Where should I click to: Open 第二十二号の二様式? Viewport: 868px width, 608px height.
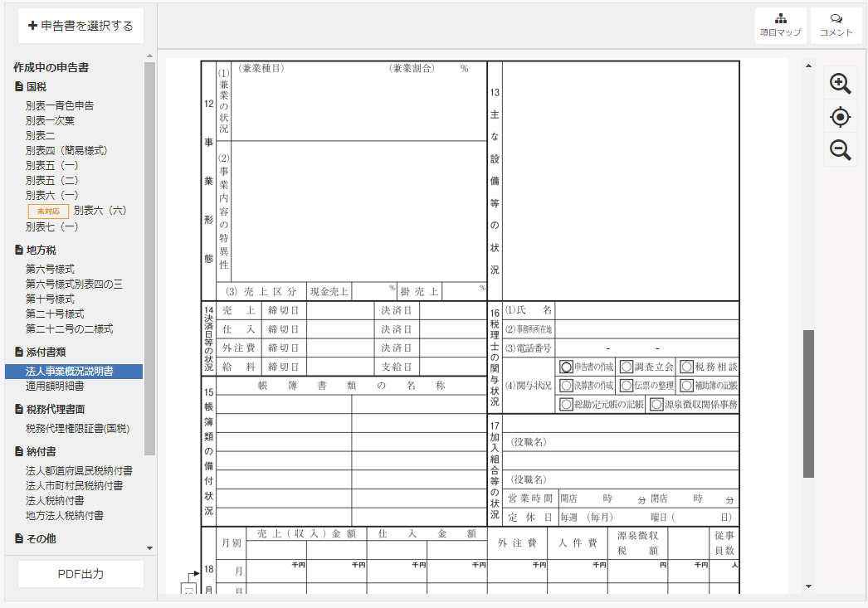[x=69, y=328]
